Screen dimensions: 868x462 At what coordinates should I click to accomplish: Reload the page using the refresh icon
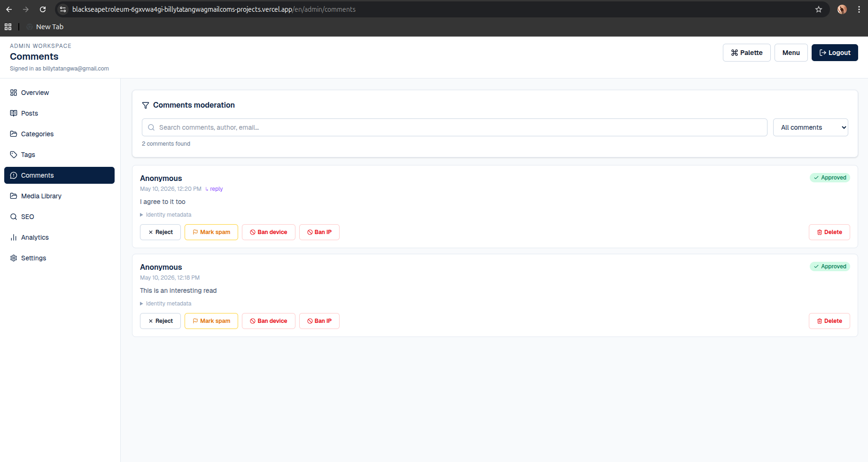[x=43, y=9]
